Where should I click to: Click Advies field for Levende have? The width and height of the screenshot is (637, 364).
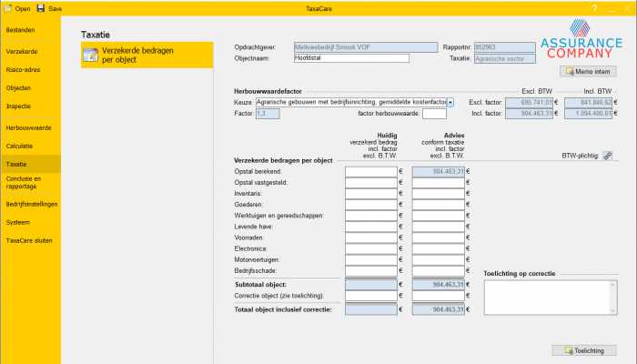(438, 227)
